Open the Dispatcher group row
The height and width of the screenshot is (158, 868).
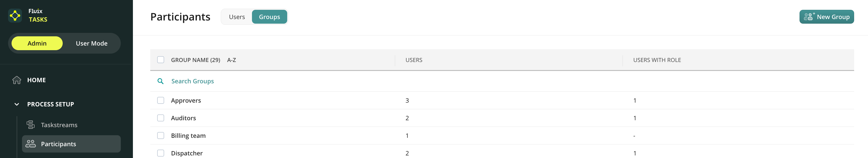coord(187,153)
